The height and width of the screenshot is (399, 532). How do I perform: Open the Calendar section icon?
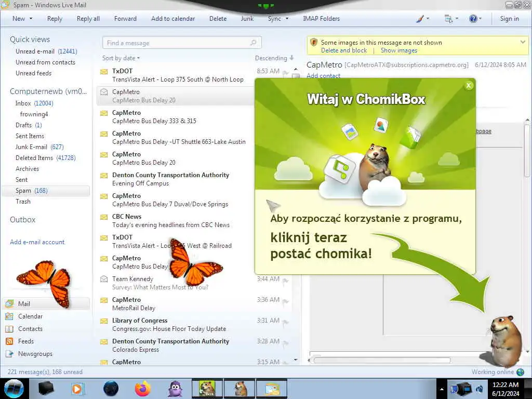pos(9,316)
